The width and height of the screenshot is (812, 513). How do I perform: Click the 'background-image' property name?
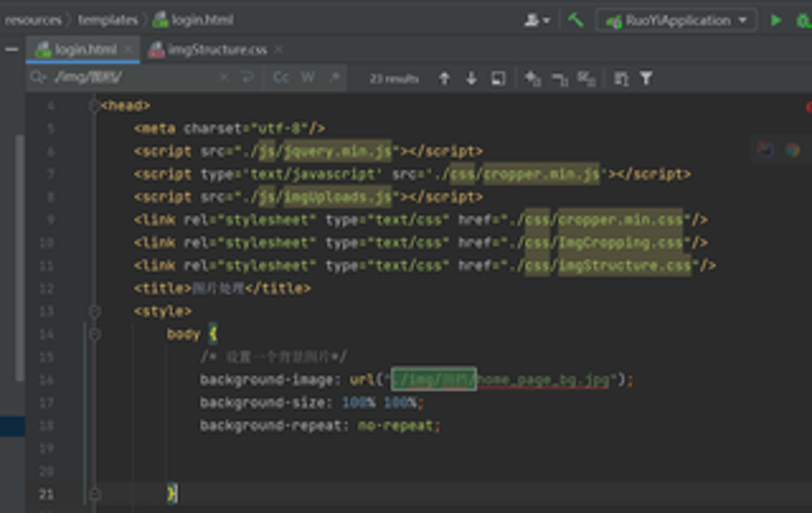[266, 380]
